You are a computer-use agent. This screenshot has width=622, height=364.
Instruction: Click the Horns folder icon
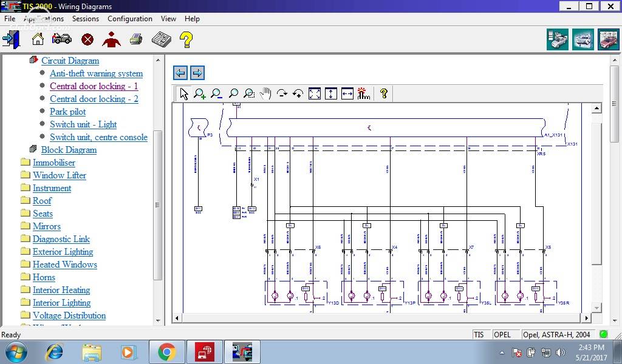pos(26,277)
